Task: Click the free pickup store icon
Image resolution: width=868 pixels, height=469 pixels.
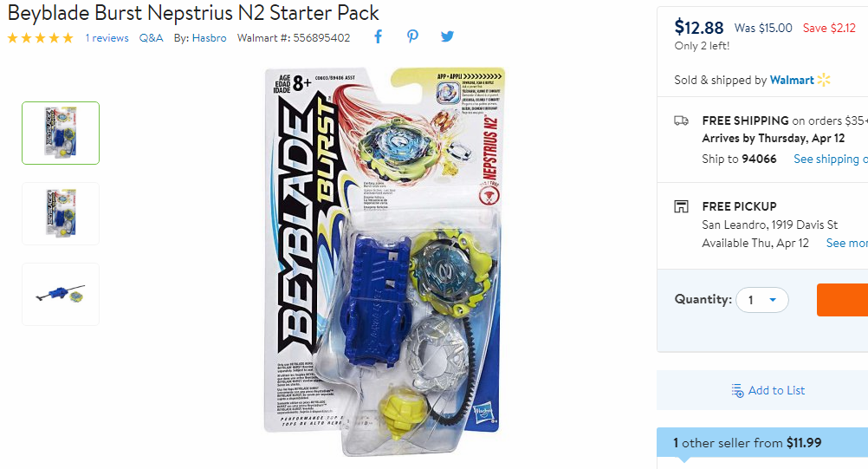Action: [681, 206]
